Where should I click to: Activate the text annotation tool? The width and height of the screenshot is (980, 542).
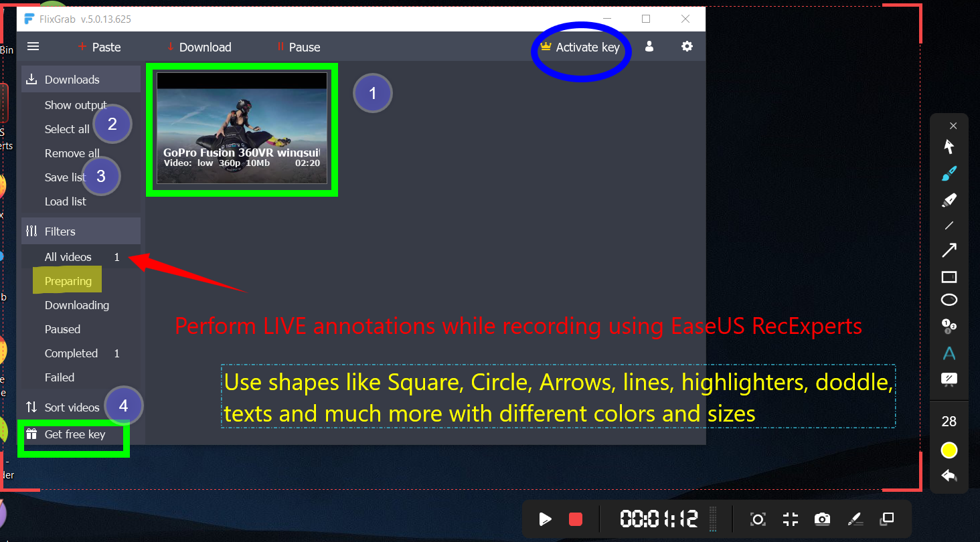pos(949,353)
